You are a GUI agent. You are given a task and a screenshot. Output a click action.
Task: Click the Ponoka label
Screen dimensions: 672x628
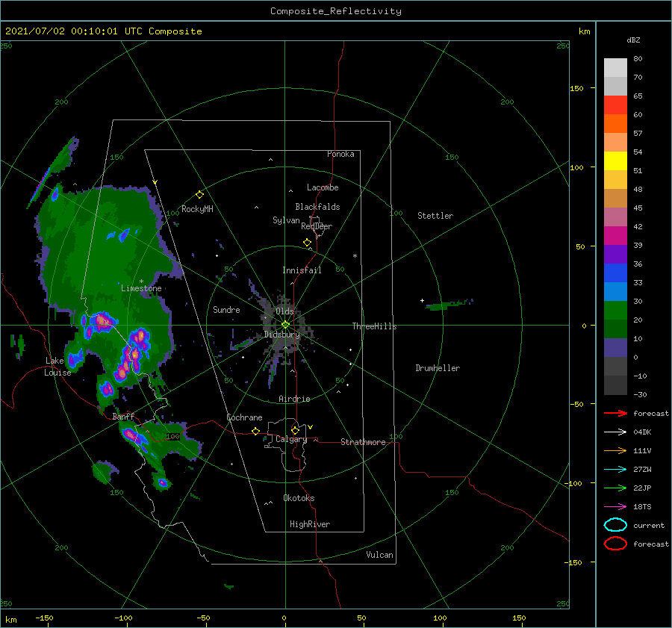coord(340,155)
